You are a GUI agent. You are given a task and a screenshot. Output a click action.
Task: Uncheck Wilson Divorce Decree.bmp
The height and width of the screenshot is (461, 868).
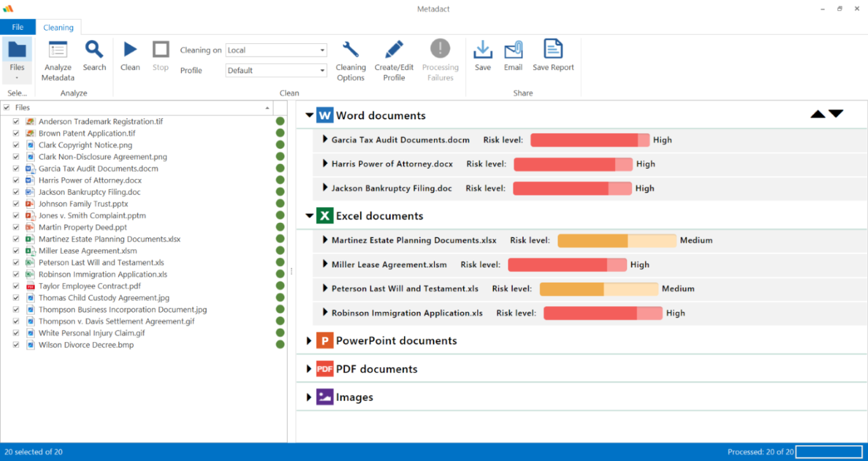coord(15,345)
